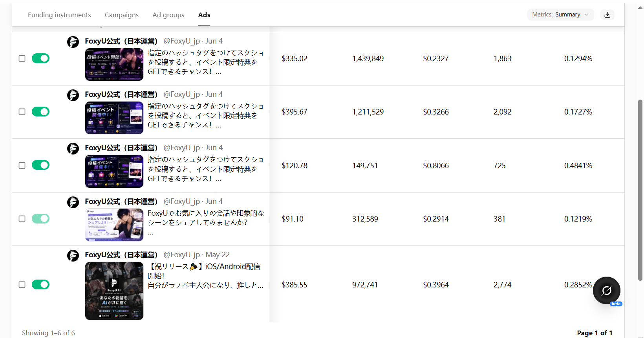Open FoxyU公式 account name in the $395.67 row
Viewport: 644px width, 338px height.
pyautogui.click(x=121, y=94)
